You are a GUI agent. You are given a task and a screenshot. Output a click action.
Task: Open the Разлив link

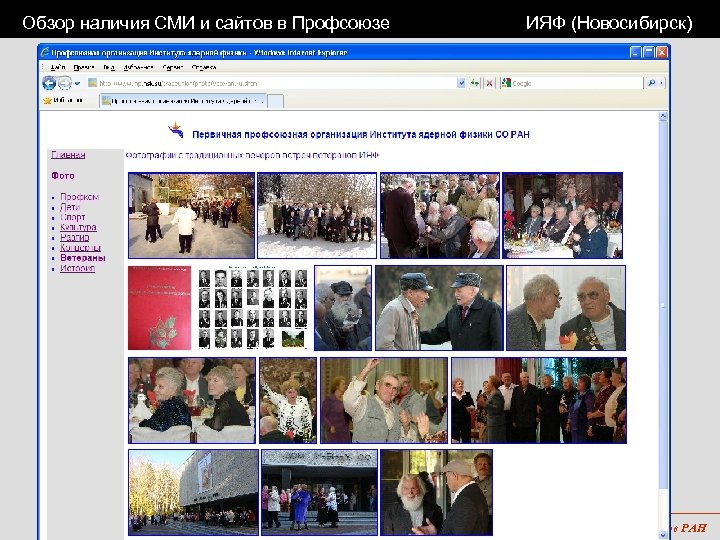[x=74, y=237]
